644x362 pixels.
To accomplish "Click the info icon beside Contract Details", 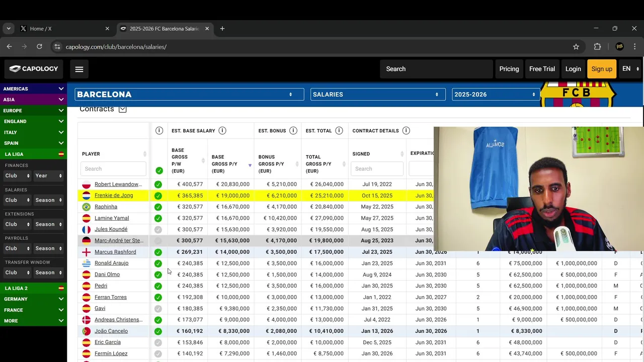I will click(x=406, y=131).
